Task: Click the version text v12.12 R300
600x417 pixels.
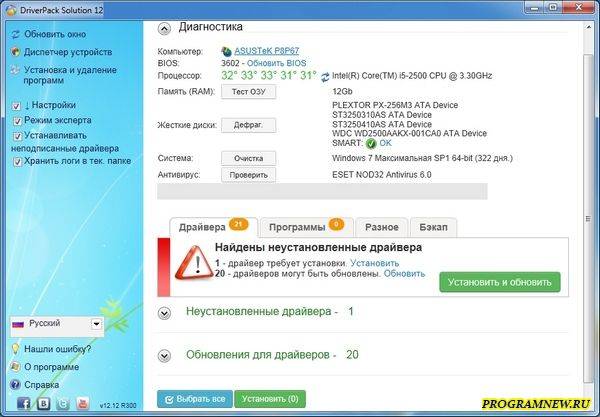Action: [117, 406]
